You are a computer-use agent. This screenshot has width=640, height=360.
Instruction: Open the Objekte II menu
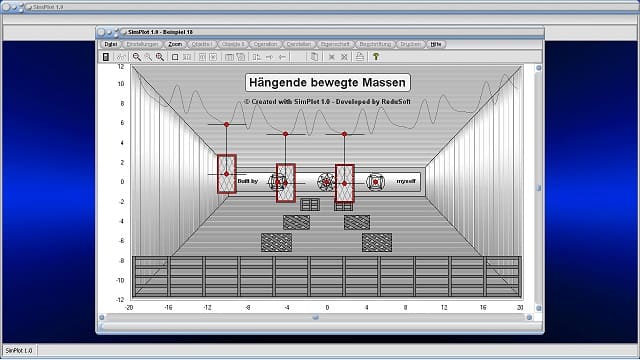(x=233, y=44)
